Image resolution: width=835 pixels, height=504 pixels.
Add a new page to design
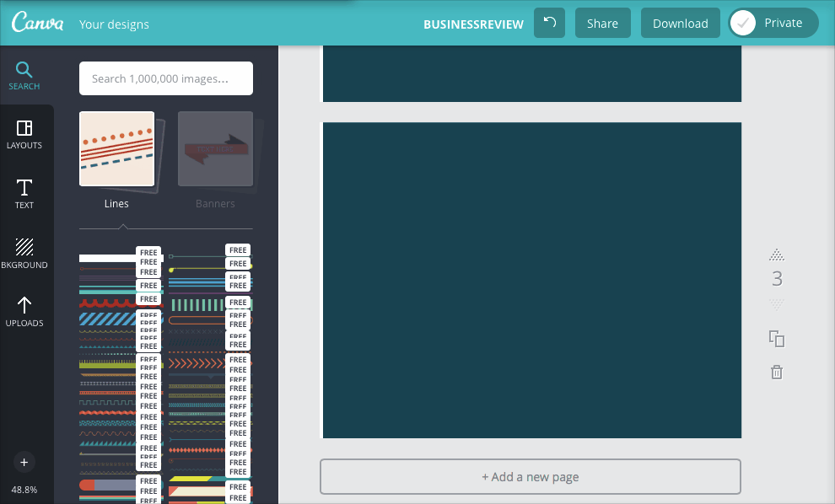[530, 477]
